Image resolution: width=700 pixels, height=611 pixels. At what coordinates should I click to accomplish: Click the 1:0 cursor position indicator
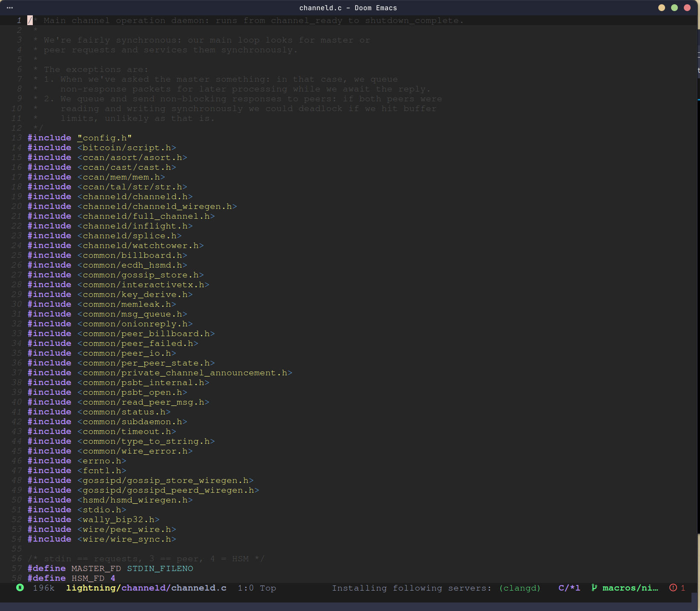[x=246, y=588]
